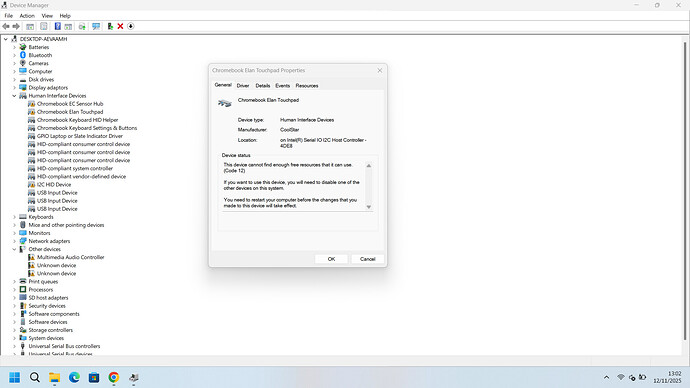This screenshot has height=388, width=690.
Task: Switch to the Driver tab
Action: click(243, 86)
